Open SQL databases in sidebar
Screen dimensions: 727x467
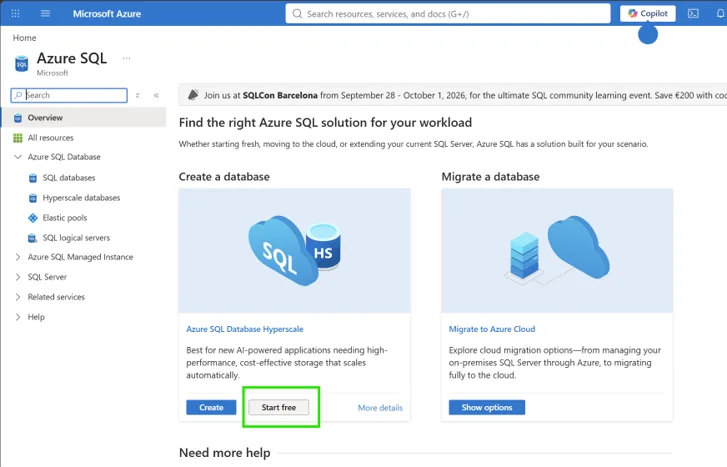(69, 178)
